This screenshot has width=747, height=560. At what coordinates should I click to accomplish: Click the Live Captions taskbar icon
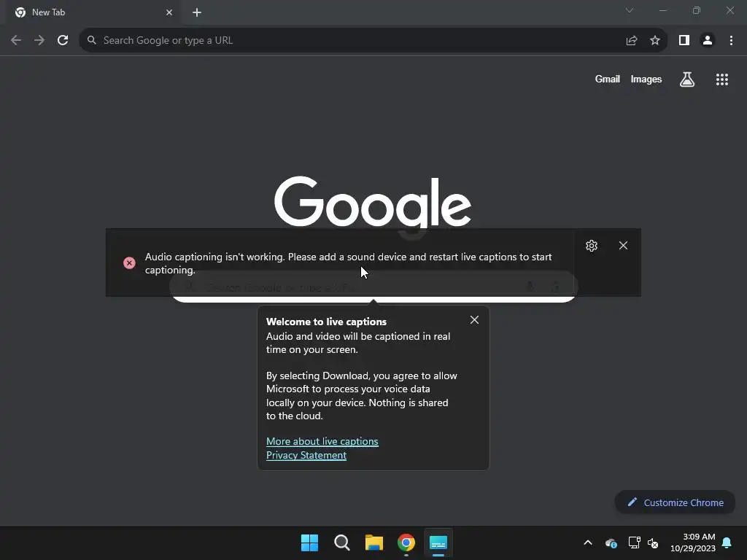tap(438, 542)
